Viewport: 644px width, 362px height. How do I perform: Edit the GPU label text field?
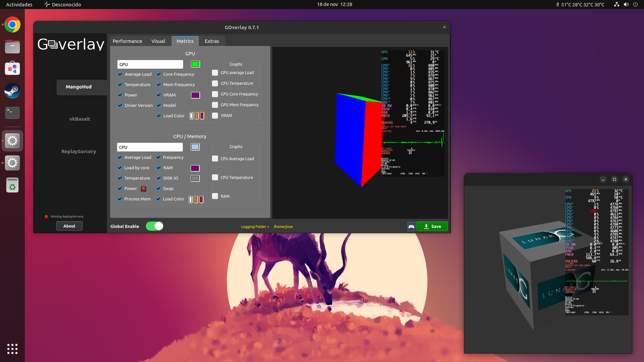click(150, 64)
